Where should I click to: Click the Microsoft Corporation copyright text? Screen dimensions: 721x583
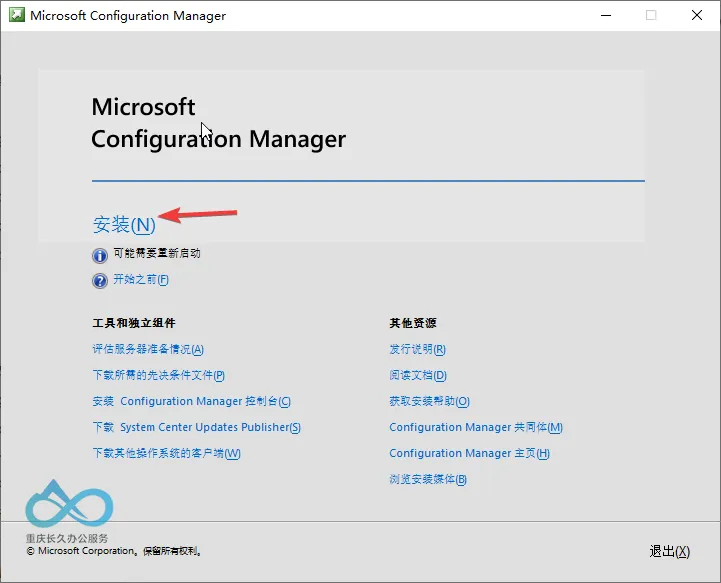point(114,551)
